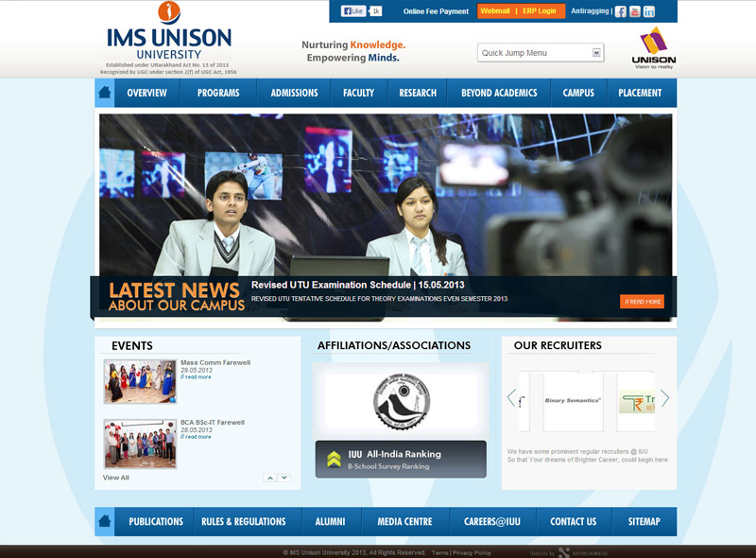This screenshot has width=756, height=558.
Task: Go to Publications in bottom navigation
Action: (156, 521)
